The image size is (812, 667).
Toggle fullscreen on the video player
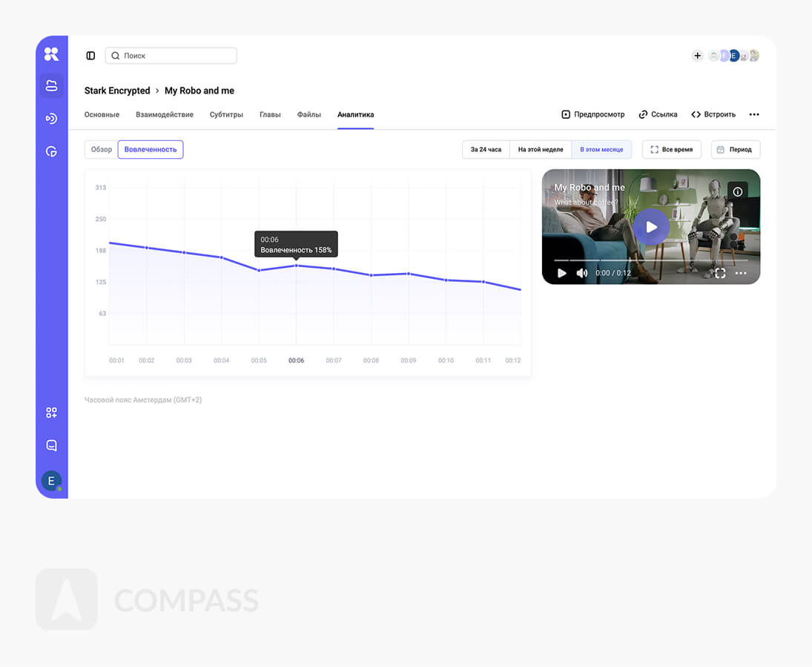pyautogui.click(x=720, y=273)
